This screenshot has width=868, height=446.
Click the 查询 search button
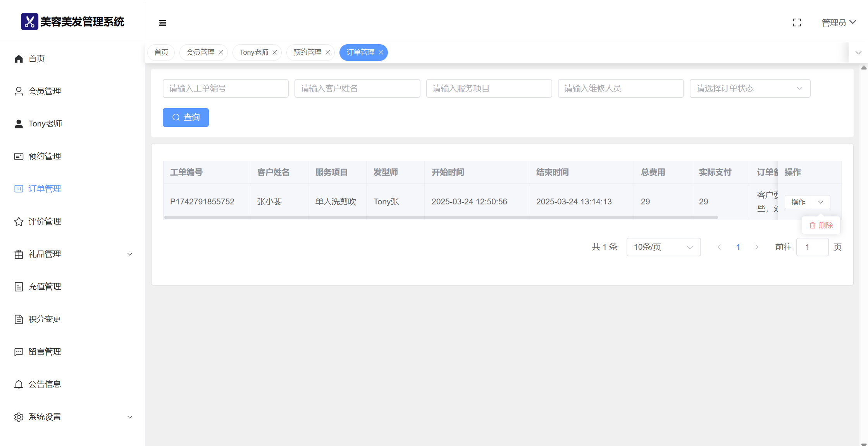click(x=186, y=118)
